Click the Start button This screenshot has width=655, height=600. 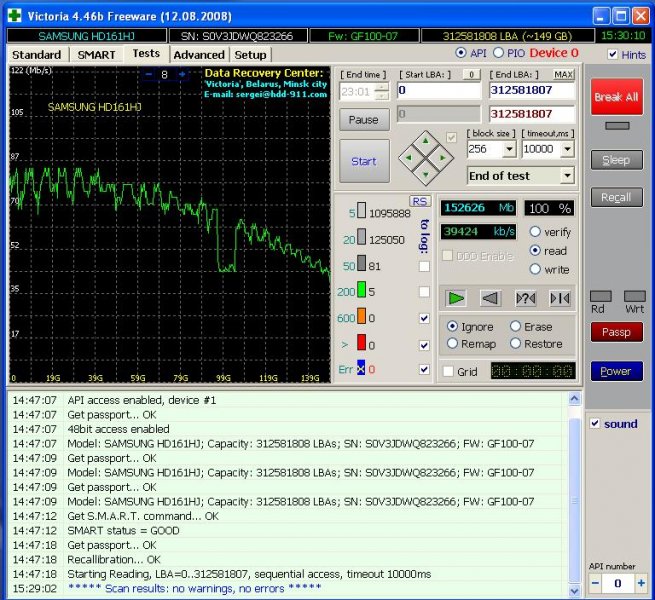point(364,161)
